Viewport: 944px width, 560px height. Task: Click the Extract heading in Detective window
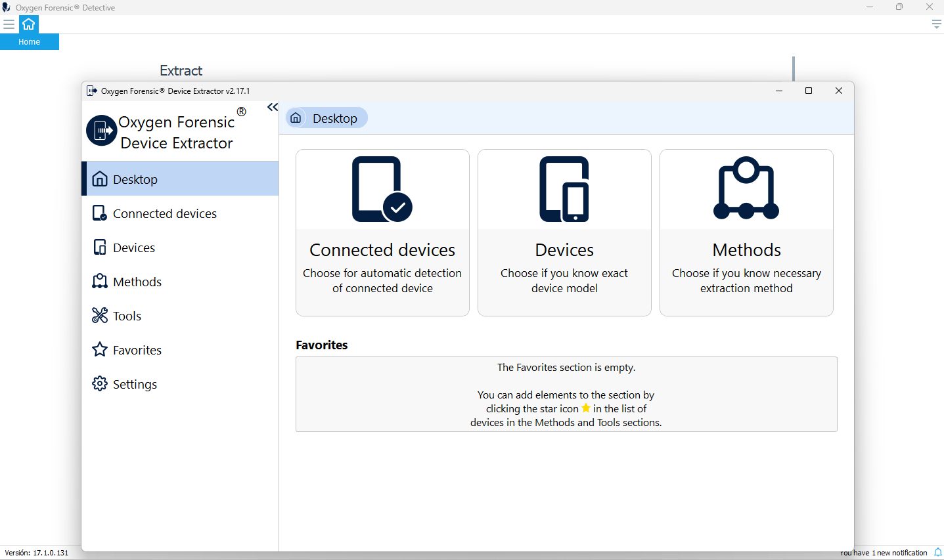181,71
